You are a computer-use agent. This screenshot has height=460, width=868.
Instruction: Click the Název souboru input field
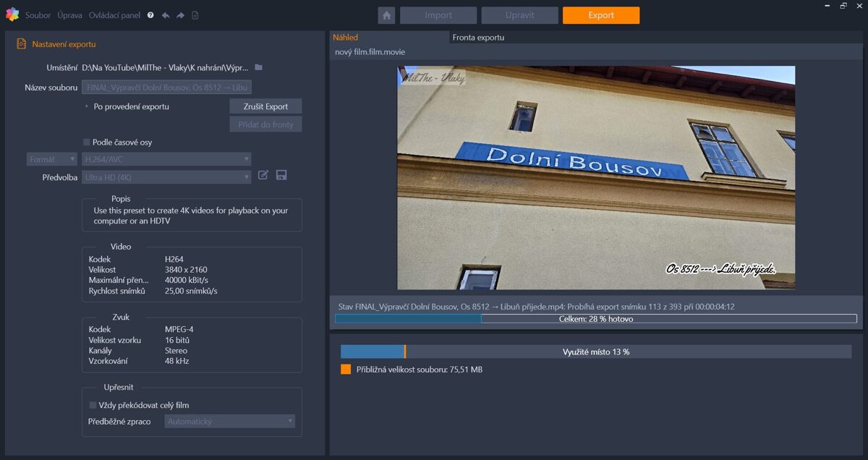click(x=167, y=87)
